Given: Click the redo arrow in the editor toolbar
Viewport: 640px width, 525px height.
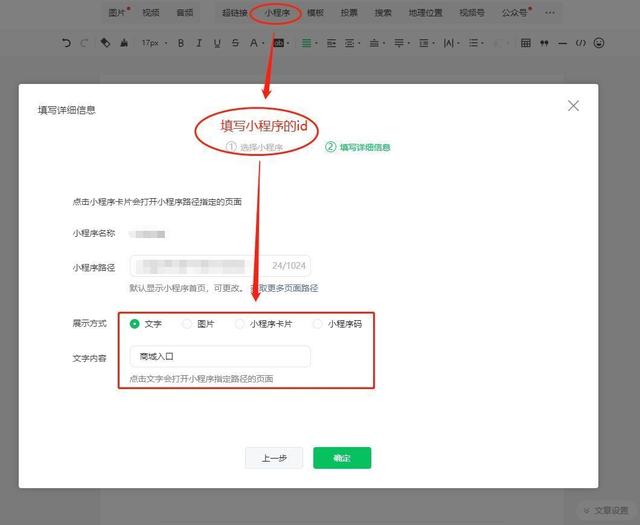Looking at the screenshot, I should point(84,43).
